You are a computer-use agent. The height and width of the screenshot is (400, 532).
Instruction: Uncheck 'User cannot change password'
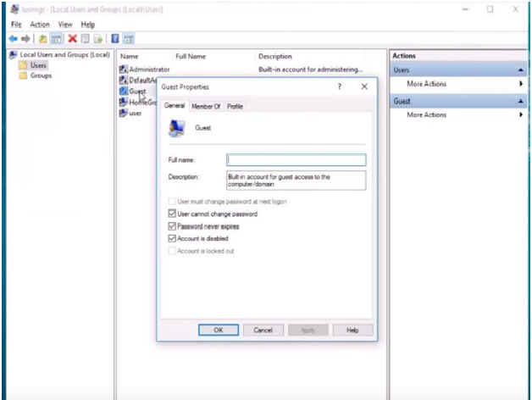(172, 214)
